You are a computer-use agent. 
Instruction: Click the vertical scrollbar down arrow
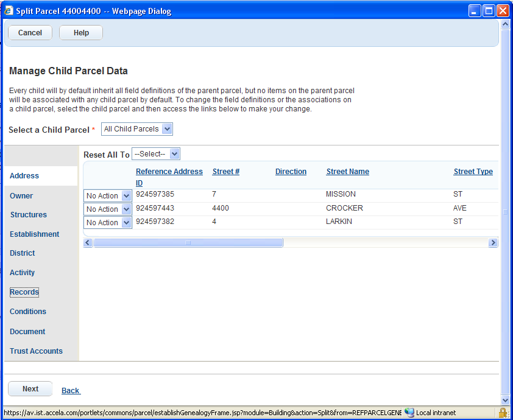click(x=504, y=400)
